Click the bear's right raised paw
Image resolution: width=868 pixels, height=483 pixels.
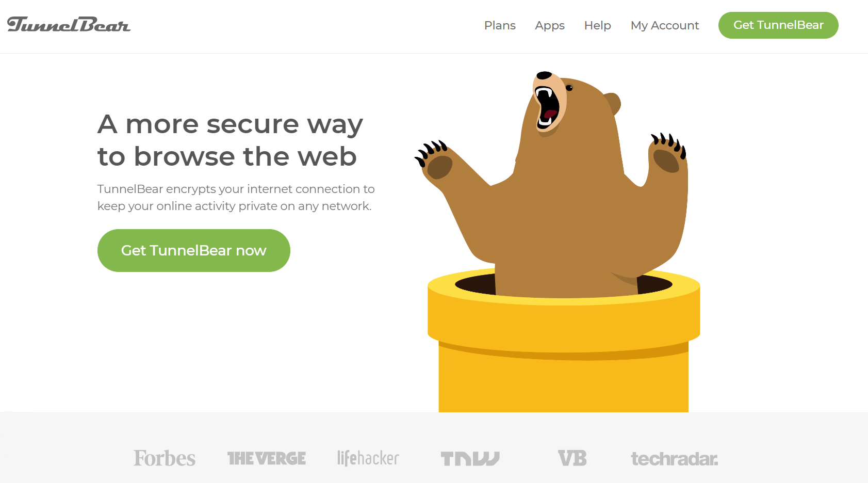pos(667,154)
